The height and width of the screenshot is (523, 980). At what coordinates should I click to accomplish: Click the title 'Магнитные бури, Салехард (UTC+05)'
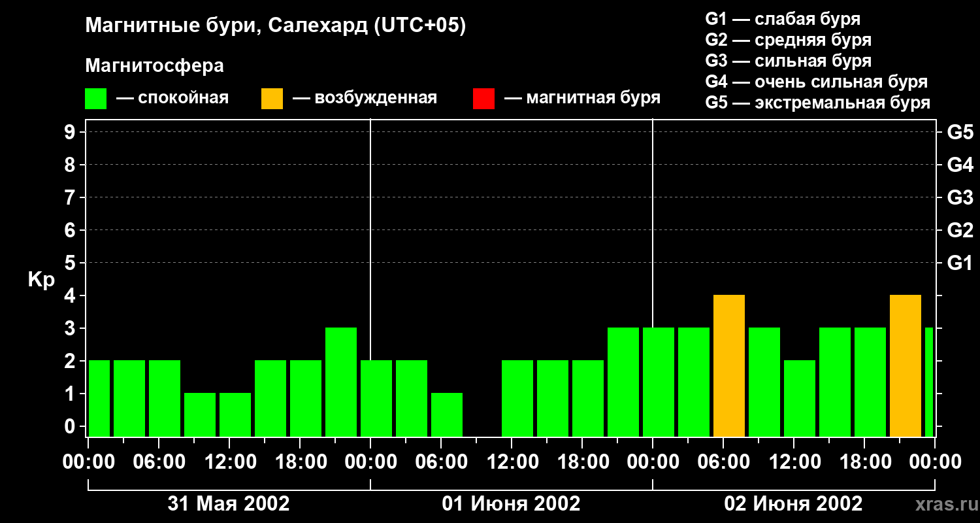click(x=276, y=26)
